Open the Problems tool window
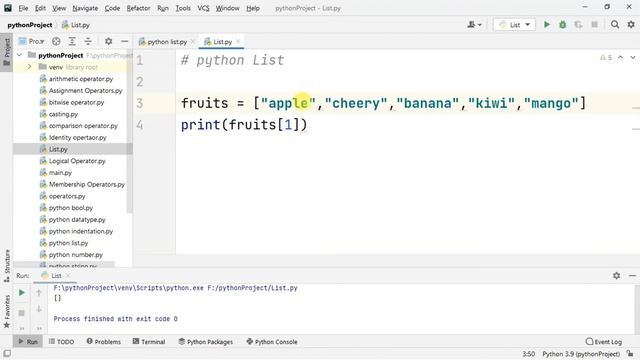The width and height of the screenshot is (640, 360). tap(103, 342)
